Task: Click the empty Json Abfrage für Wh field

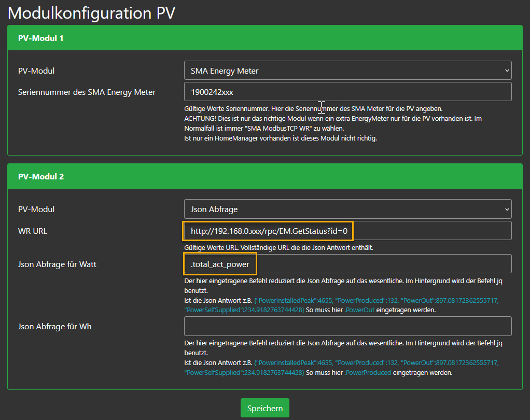Action: [x=347, y=326]
